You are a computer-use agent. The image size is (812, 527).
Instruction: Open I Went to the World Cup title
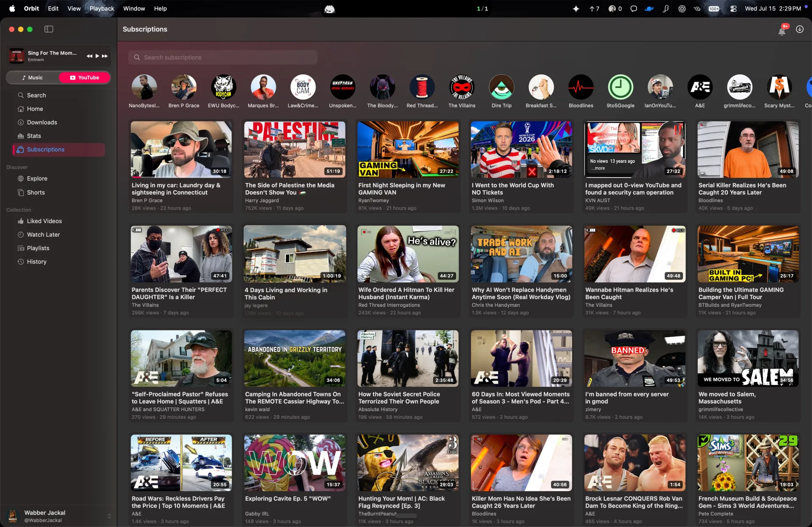pyautogui.click(x=513, y=189)
